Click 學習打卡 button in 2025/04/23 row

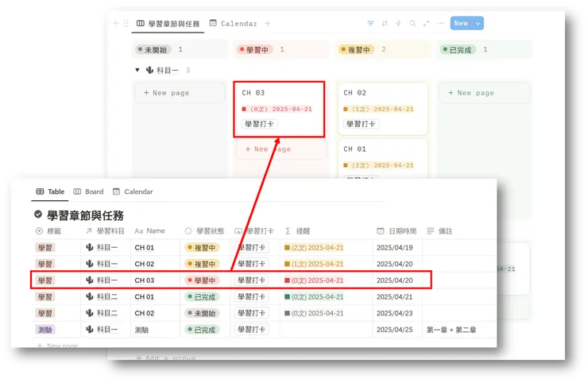coord(251,313)
